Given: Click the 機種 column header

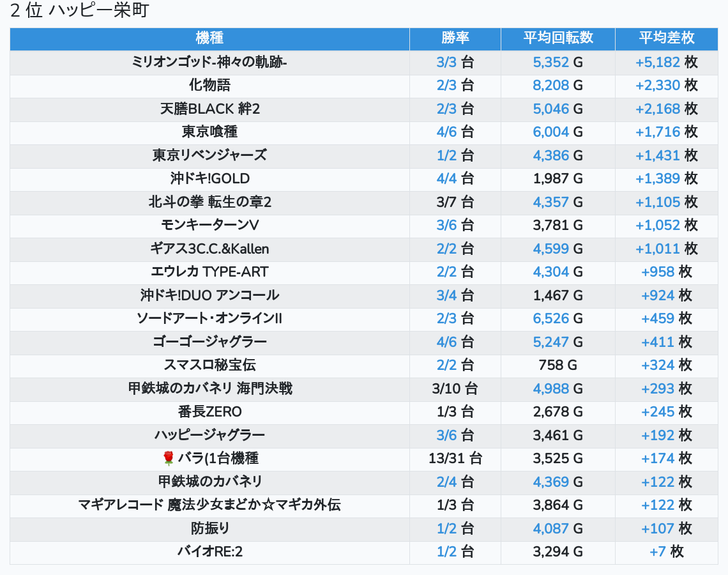Looking at the screenshot, I should click(x=209, y=38).
